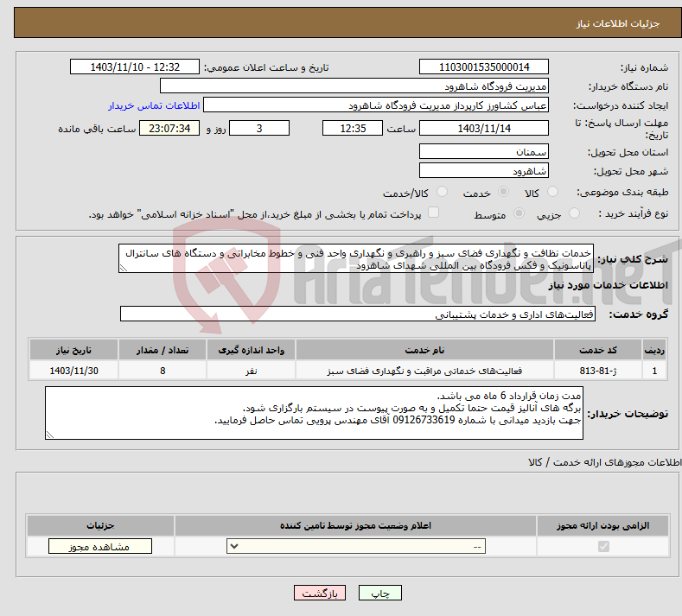Screen dimensions: 682x616
Task: Click the deadline time field 12:35
Action: pos(353,128)
